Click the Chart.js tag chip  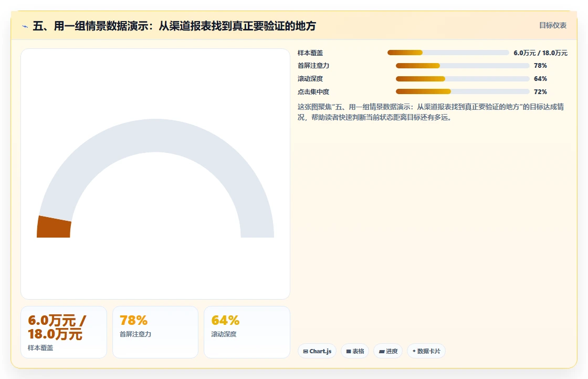(317, 351)
